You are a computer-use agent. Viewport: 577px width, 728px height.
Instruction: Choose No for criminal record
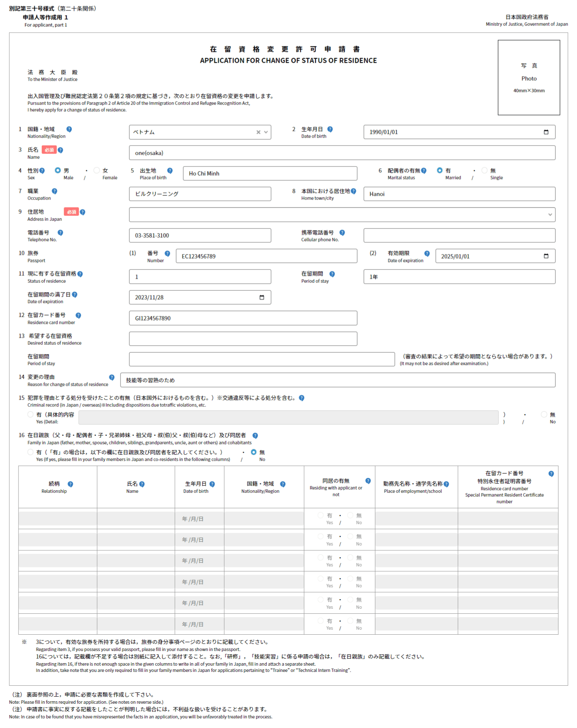pos(544,415)
